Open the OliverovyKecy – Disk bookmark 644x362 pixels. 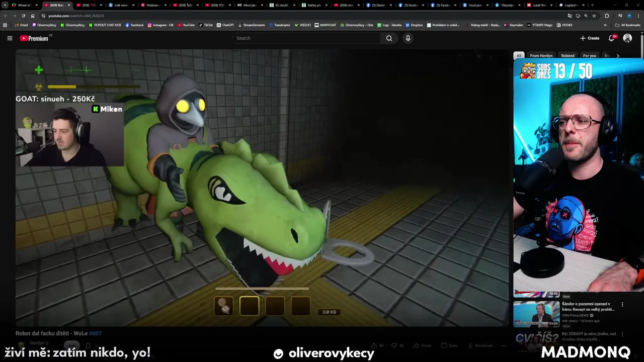(357, 25)
